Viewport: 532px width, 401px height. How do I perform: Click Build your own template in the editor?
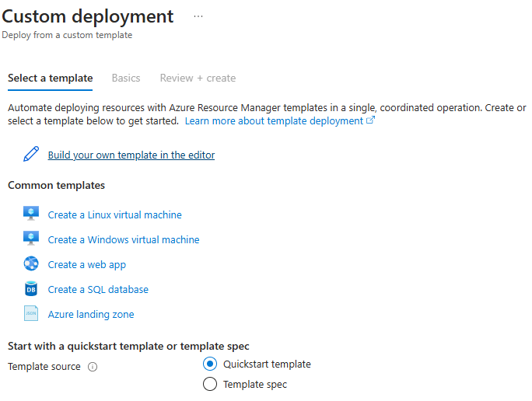(131, 155)
